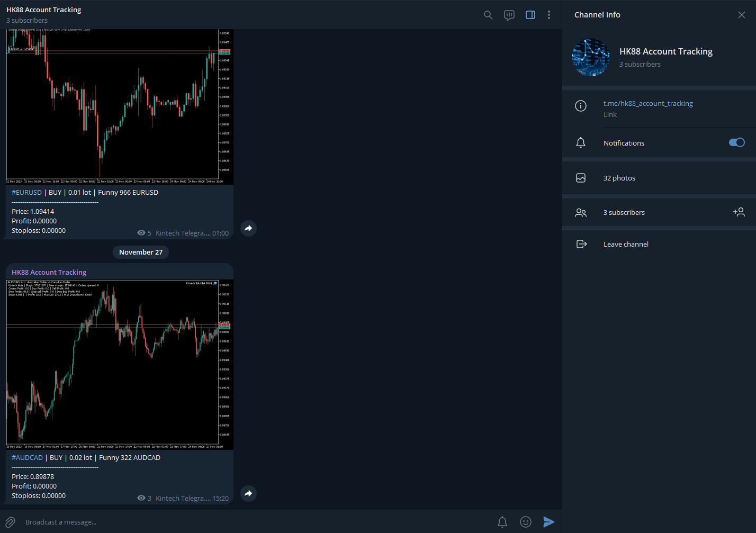
Task: Toggle the right sidebar panel icon
Action: coord(530,15)
